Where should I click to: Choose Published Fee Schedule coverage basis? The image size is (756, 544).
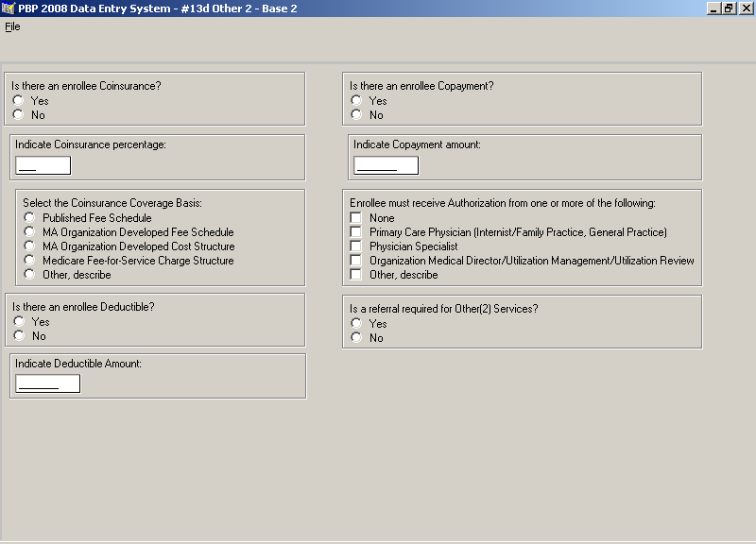tap(29, 217)
